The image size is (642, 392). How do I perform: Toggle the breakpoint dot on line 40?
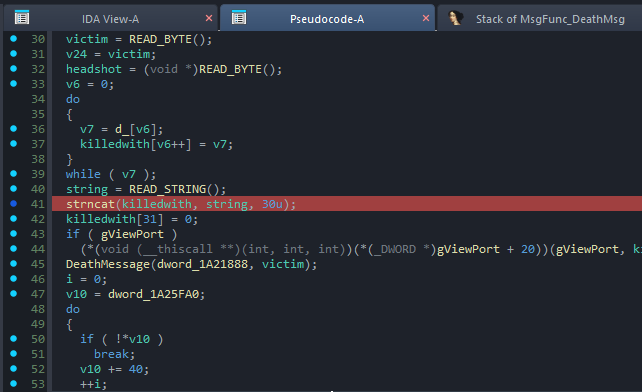click(14, 188)
